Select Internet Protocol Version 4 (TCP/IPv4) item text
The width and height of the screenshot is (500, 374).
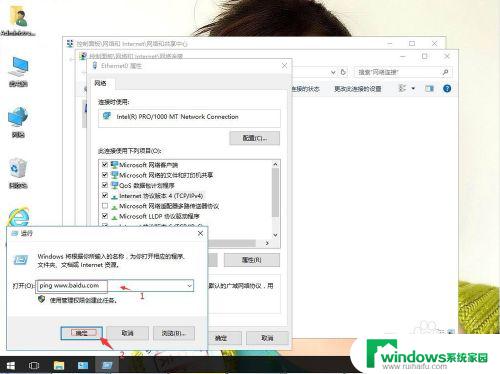tap(161, 196)
